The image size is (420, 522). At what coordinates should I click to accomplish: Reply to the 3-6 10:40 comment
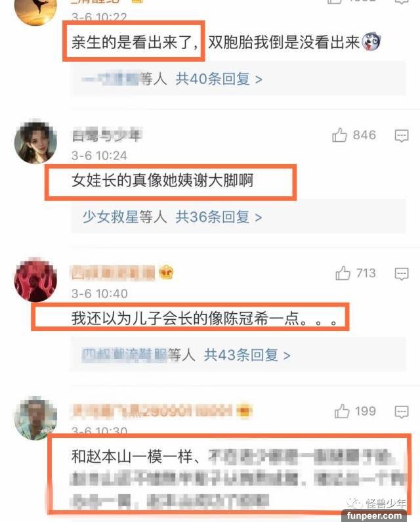click(402, 274)
